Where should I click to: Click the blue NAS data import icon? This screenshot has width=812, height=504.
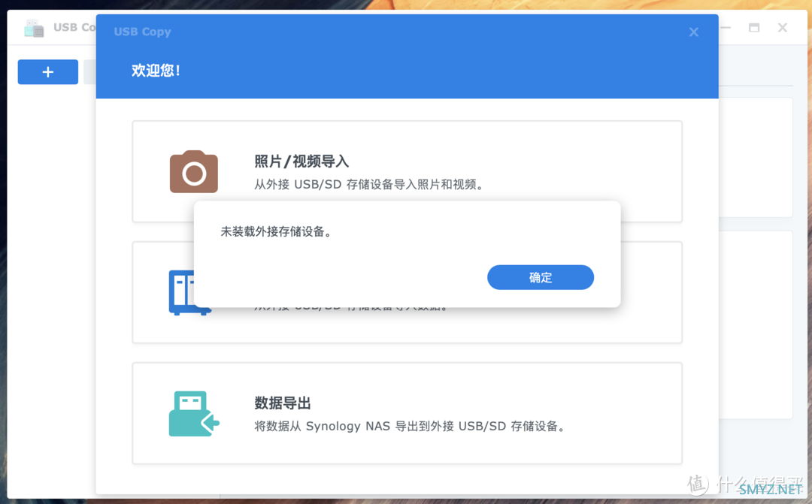(182, 292)
